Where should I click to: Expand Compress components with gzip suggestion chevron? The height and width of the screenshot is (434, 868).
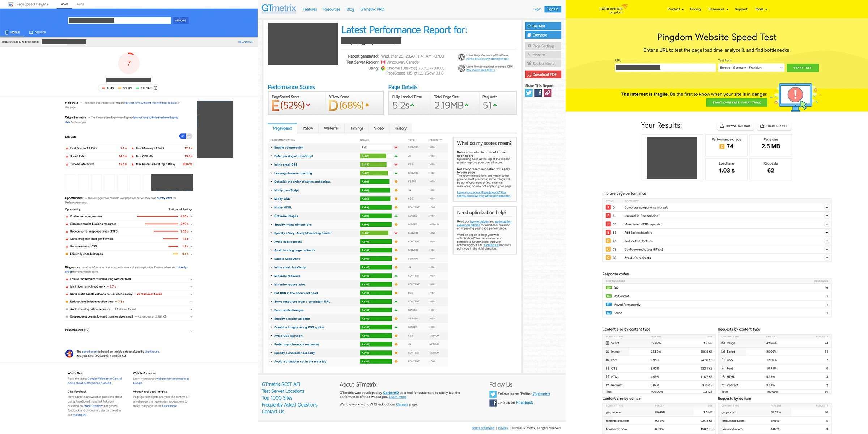(827, 207)
